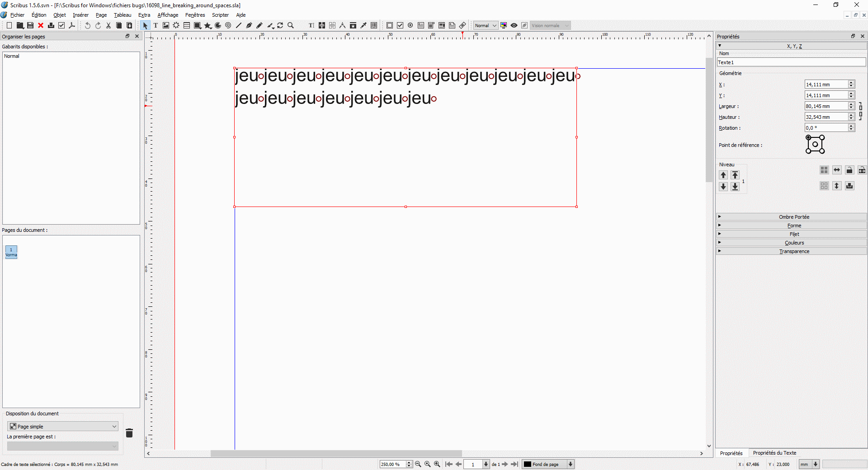Expand the Couleurs section
The height and width of the screenshot is (470, 868).
pyautogui.click(x=794, y=243)
